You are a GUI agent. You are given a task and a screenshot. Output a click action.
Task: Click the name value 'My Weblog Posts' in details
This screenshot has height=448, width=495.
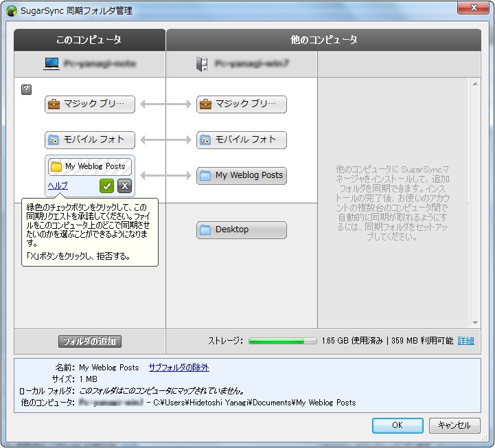(x=109, y=368)
